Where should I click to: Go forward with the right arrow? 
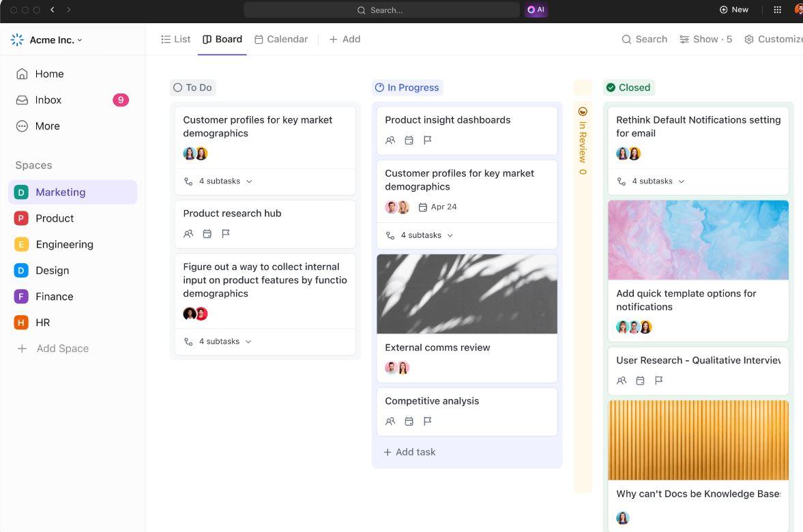click(69, 10)
